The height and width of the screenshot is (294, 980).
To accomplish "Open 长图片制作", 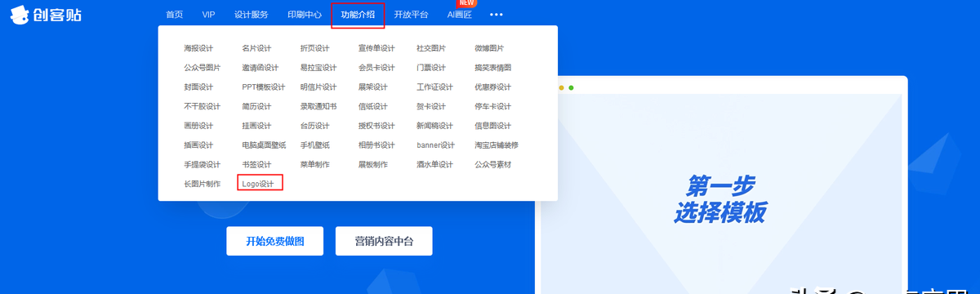I will point(203,185).
